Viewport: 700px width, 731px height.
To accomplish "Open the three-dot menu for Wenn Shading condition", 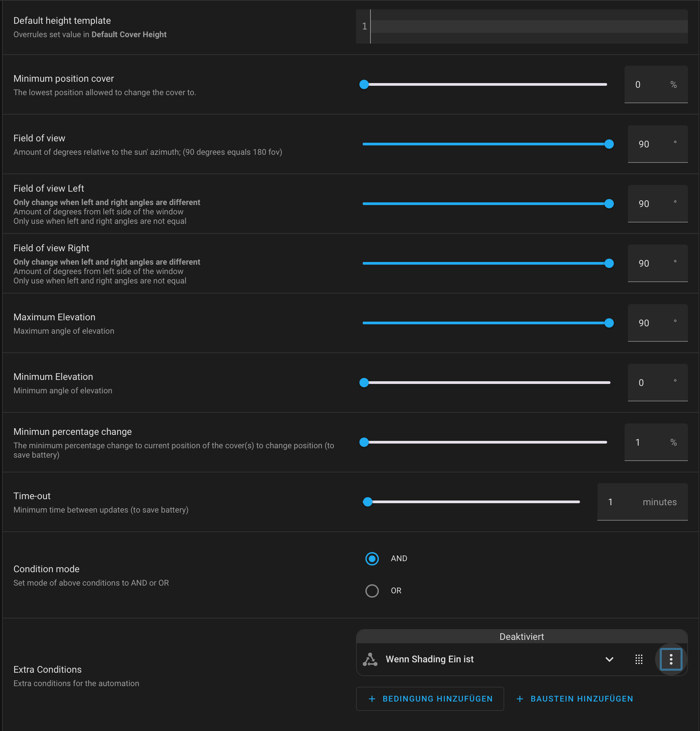I will tap(670, 659).
